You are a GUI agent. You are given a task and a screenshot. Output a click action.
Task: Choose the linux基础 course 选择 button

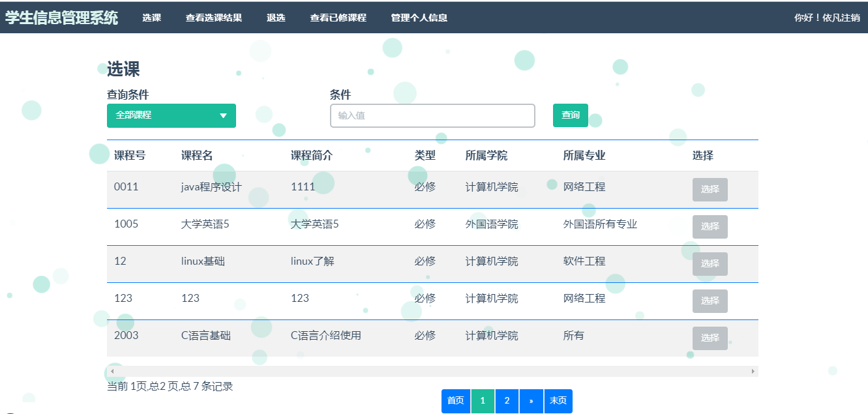[x=710, y=264]
